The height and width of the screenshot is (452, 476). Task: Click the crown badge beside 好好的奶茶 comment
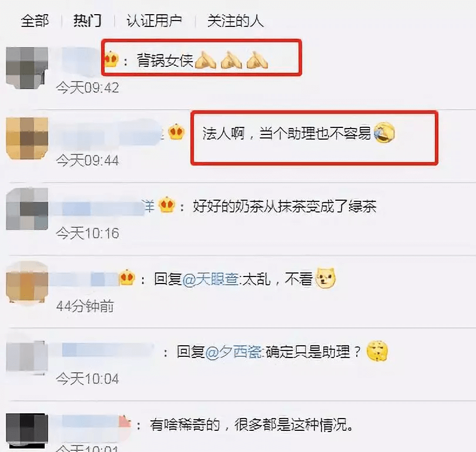tap(167, 205)
